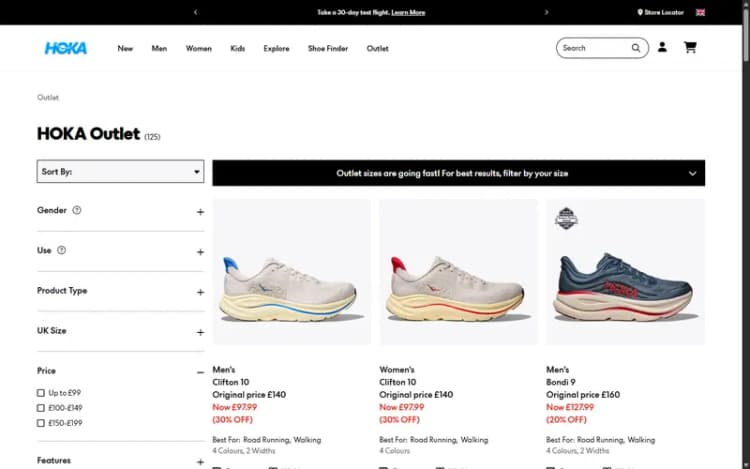Click 'Original price £160' text

click(x=583, y=395)
